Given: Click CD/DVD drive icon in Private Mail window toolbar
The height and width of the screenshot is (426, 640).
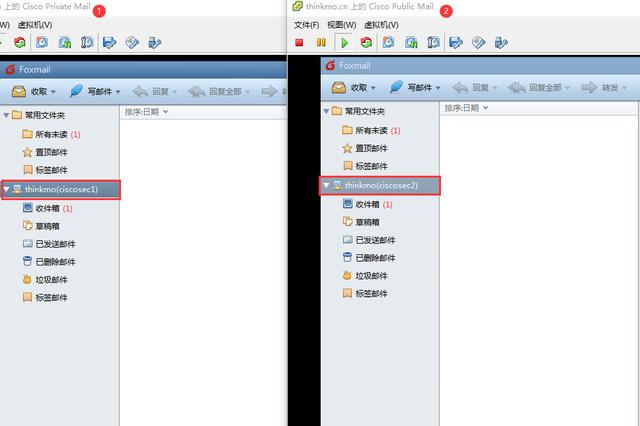Looking at the screenshot, I should [x=132, y=42].
